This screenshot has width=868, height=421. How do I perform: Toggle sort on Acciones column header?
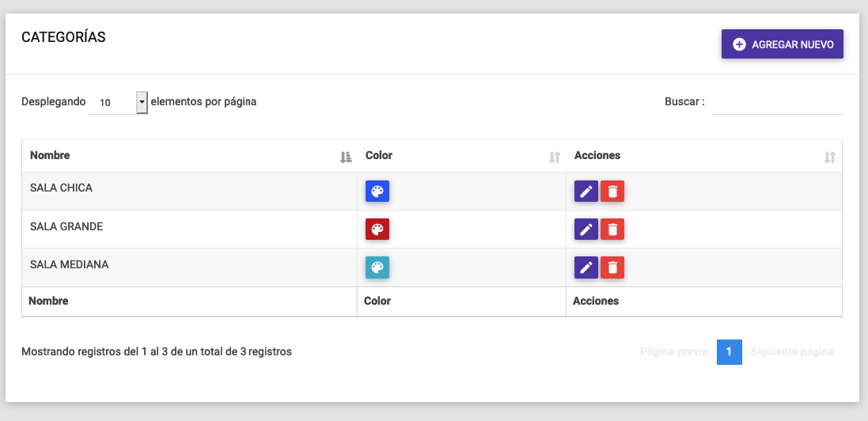[829, 157]
